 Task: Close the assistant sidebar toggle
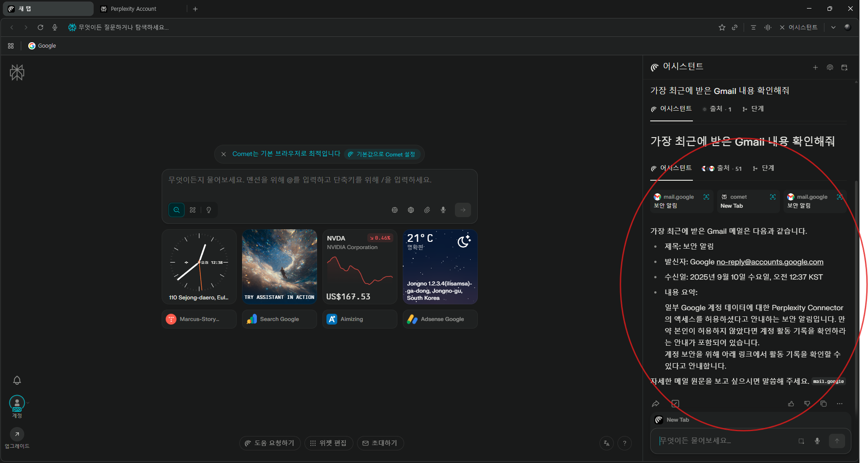[798, 27]
